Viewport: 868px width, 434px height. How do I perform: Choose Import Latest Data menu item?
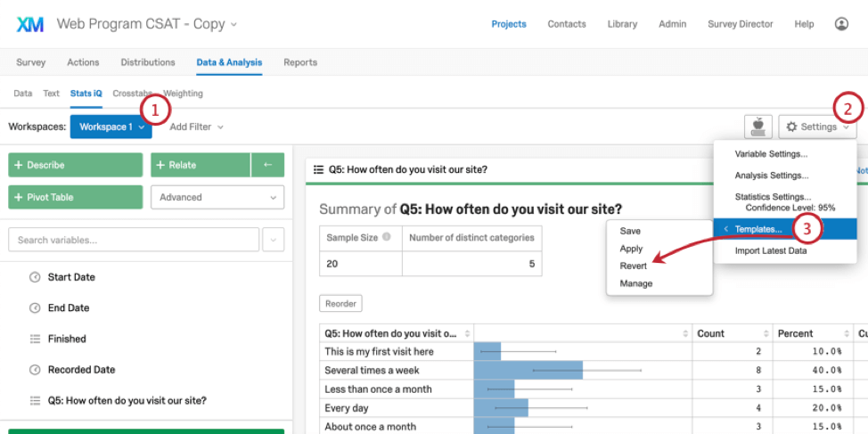[771, 251]
